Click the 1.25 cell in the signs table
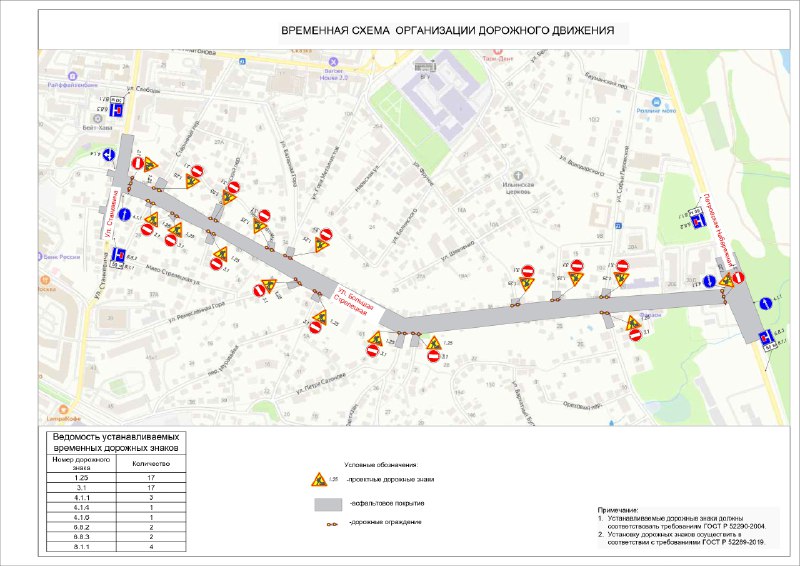Viewport: 800px width, 566px height. [x=82, y=478]
